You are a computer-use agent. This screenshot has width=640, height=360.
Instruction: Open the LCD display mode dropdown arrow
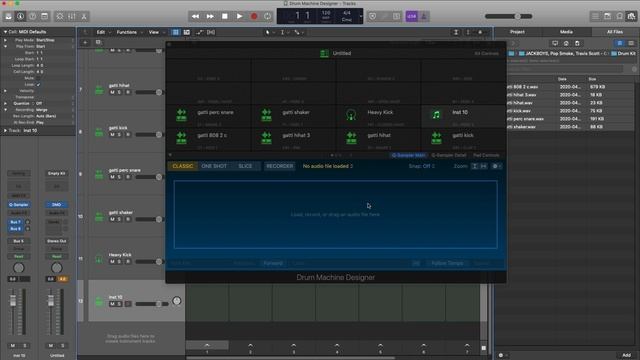360,16
